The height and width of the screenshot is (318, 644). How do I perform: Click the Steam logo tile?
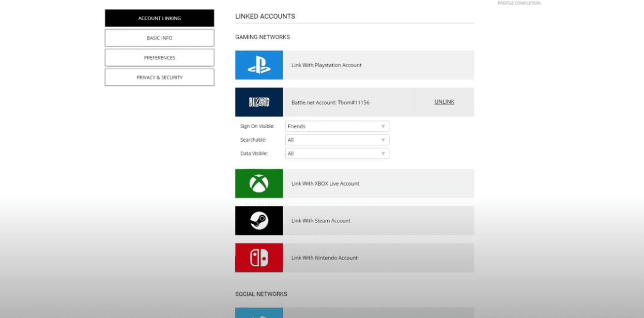click(x=259, y=221)
